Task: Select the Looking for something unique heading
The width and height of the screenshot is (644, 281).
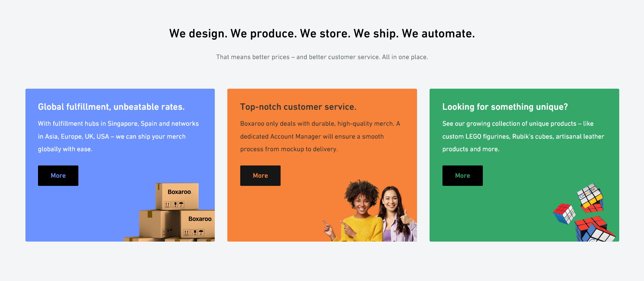Action: 505,107
